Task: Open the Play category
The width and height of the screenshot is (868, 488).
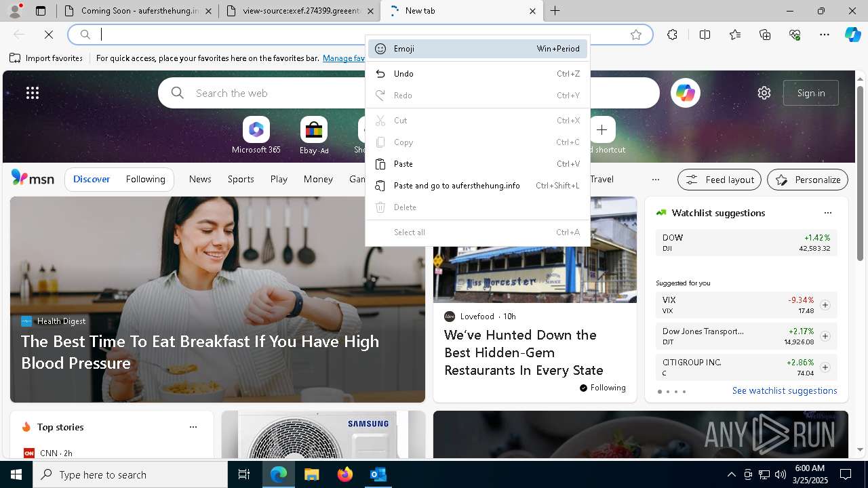Action: [279, 179]
